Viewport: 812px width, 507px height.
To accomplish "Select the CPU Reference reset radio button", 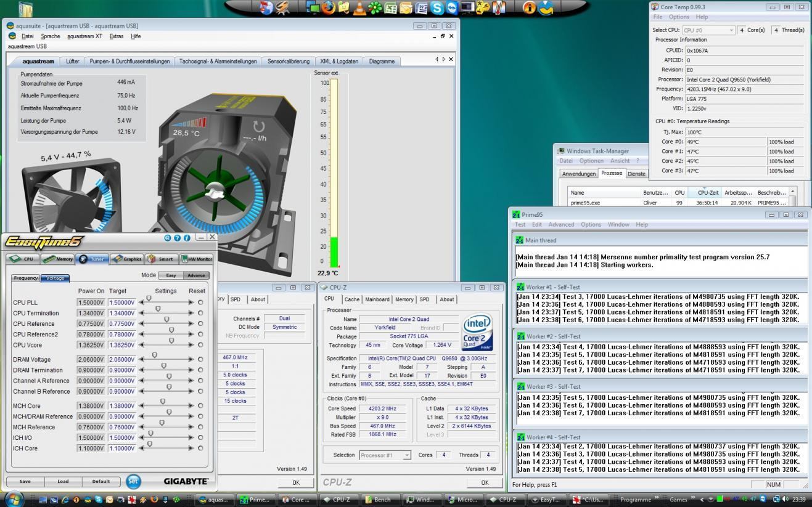I will [200, 323].
